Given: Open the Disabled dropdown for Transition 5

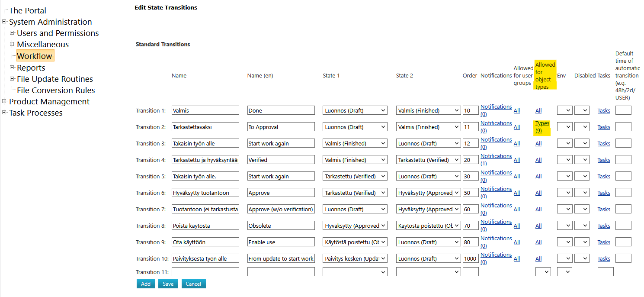Looking at the screenshot, I should coord(582,176).
